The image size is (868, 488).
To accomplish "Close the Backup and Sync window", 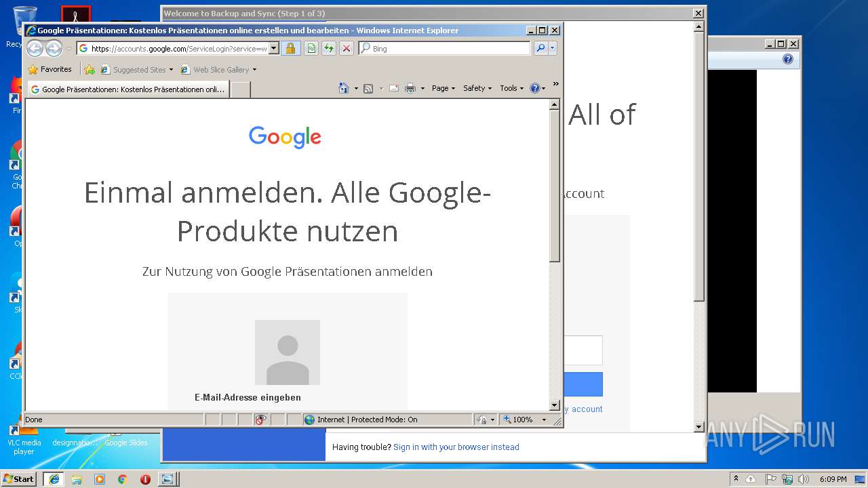I will tap(698, 14).
